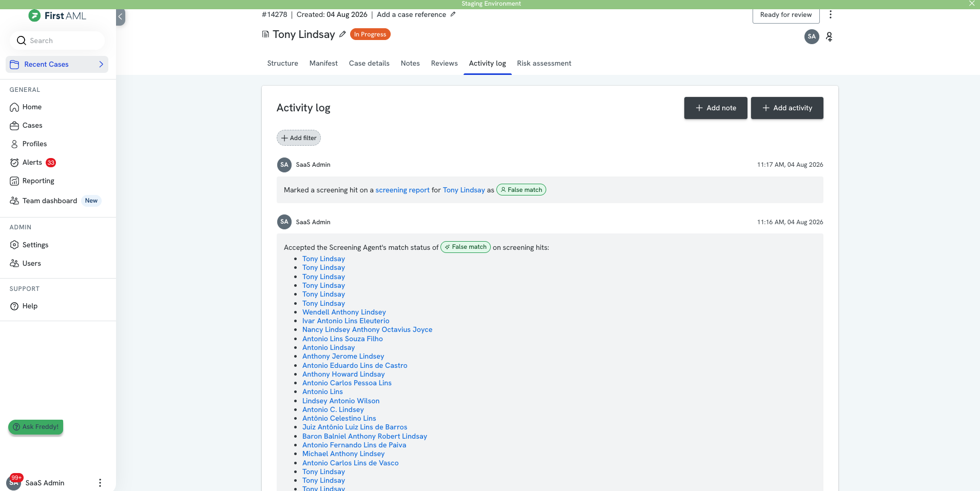Focus the Search field in sidebar

[57, 41]
